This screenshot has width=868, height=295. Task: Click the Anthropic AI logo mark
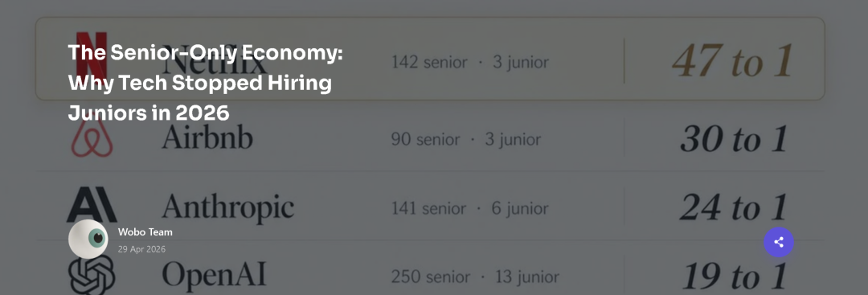pyautogui.click(x=92, y=205)
